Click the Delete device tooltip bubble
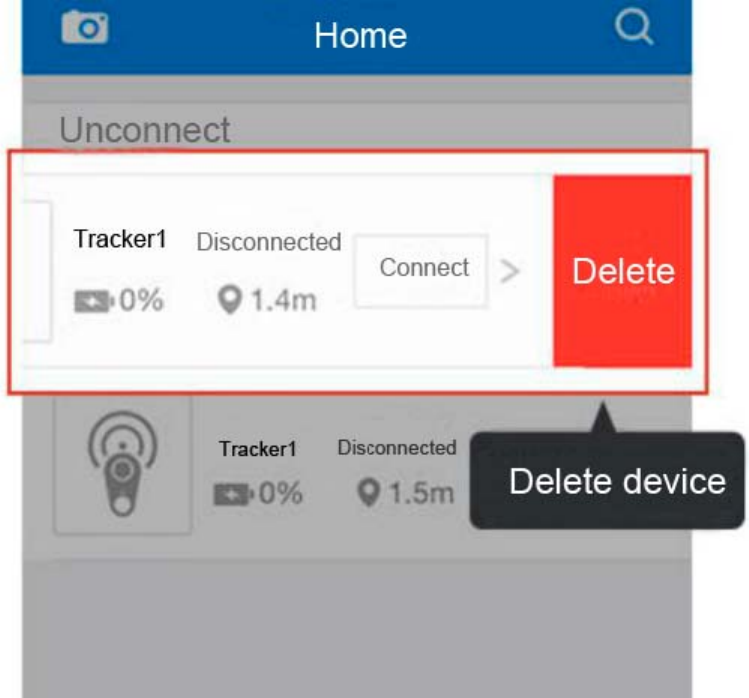The image size is (749, 698). pos(607,480)
